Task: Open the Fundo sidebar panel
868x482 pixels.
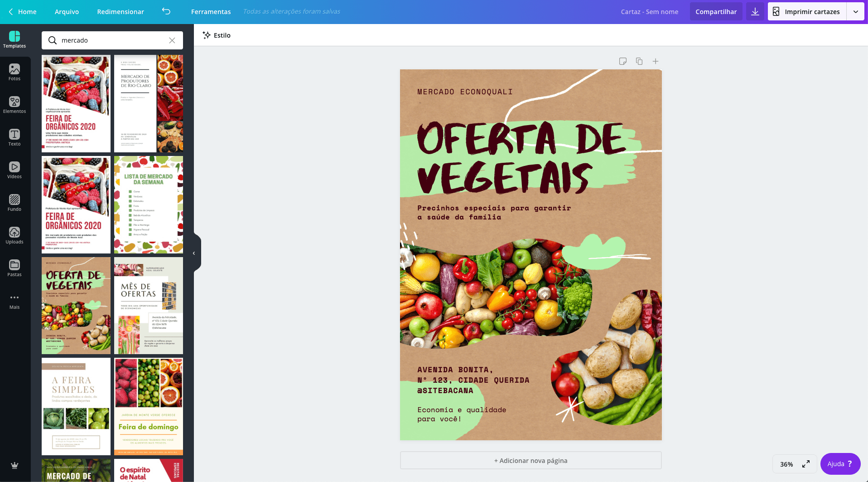Action: tap(14, 203)
